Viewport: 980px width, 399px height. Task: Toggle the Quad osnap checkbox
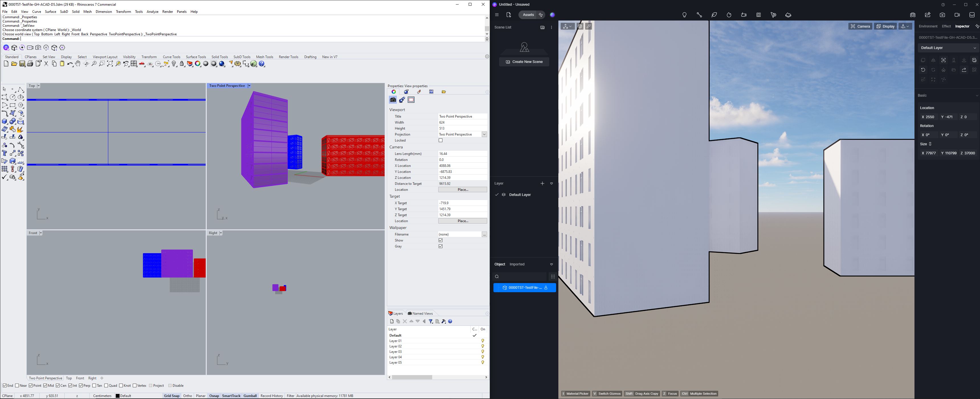click(106, 386)
